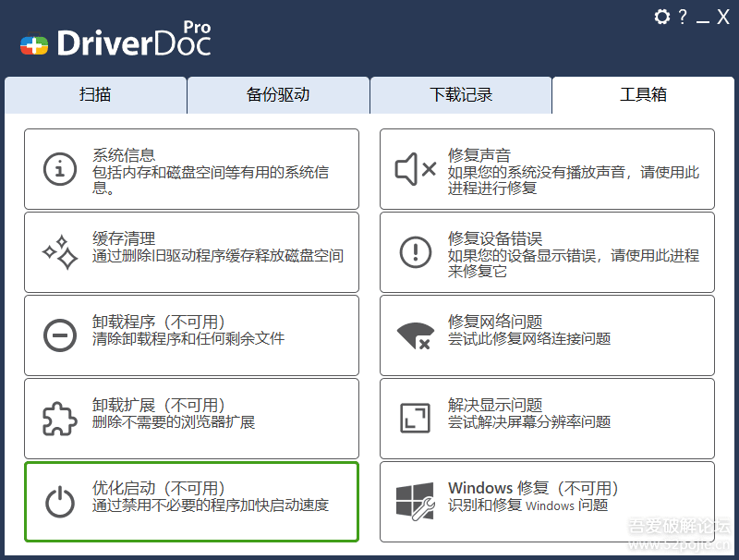Start the 修复声音 tool title
Viewport: 739px width, 560px height.
point(479,155)
